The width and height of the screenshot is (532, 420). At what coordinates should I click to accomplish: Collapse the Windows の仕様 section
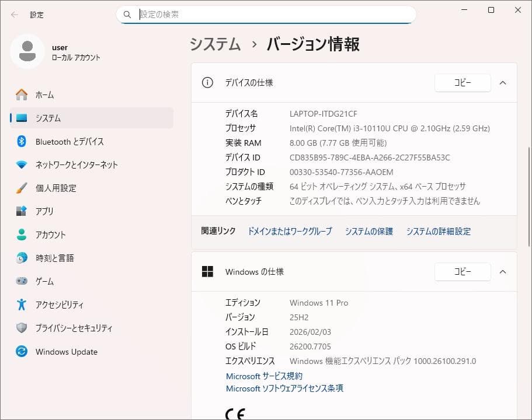click(x=503, y=271)
